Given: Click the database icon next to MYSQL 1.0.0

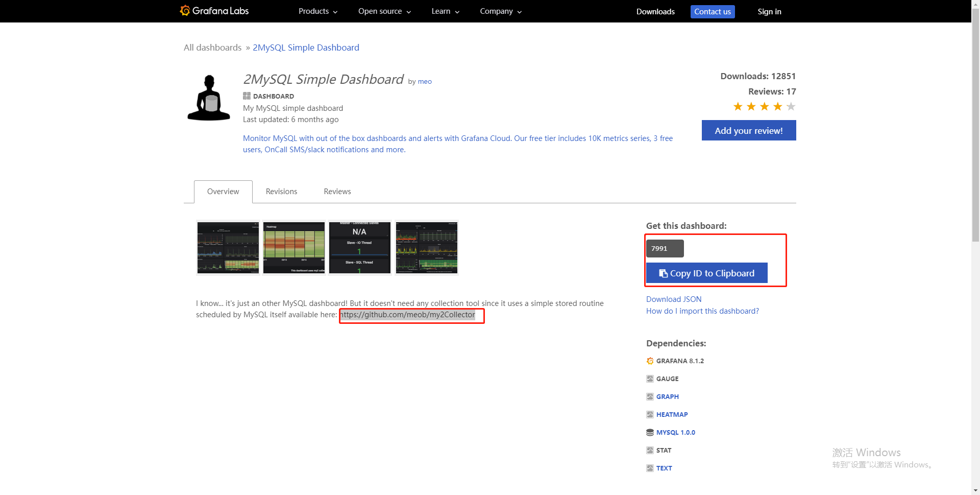Looking at the screenshot, I should pyautogui.click(x=650, y=432).
